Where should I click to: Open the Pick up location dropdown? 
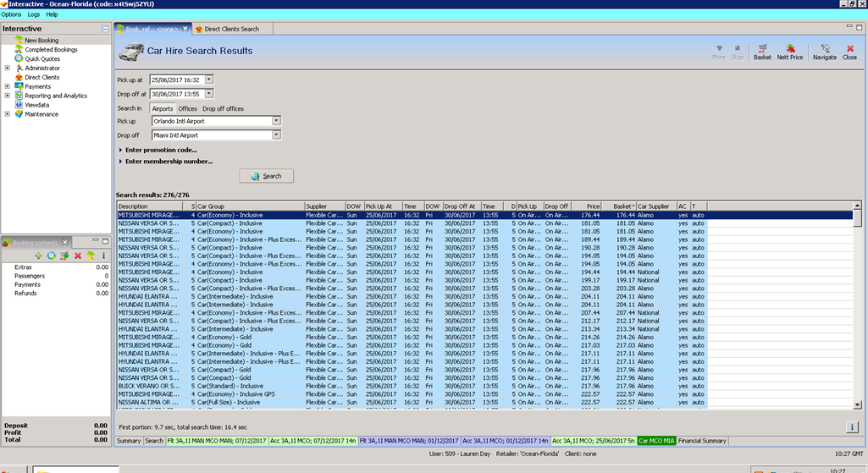point(276,121)
